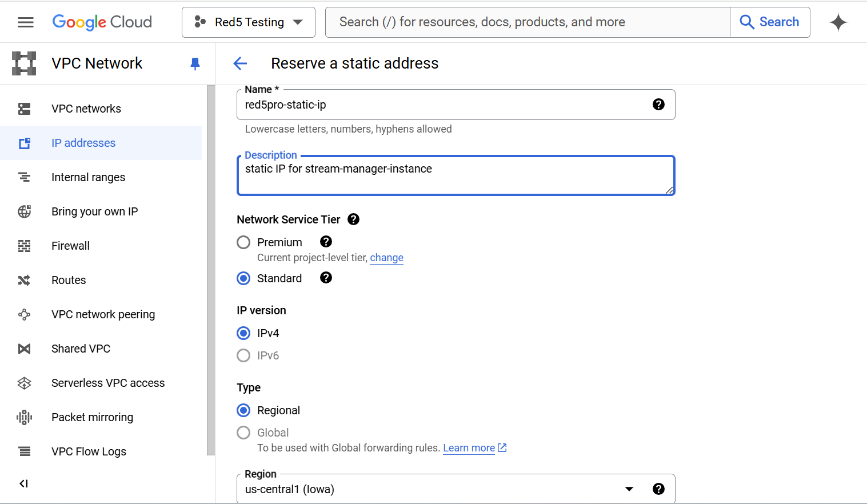Click the Routes sidebar icon
The width and height of the screenshot is (867, 504).
[24, 280]
